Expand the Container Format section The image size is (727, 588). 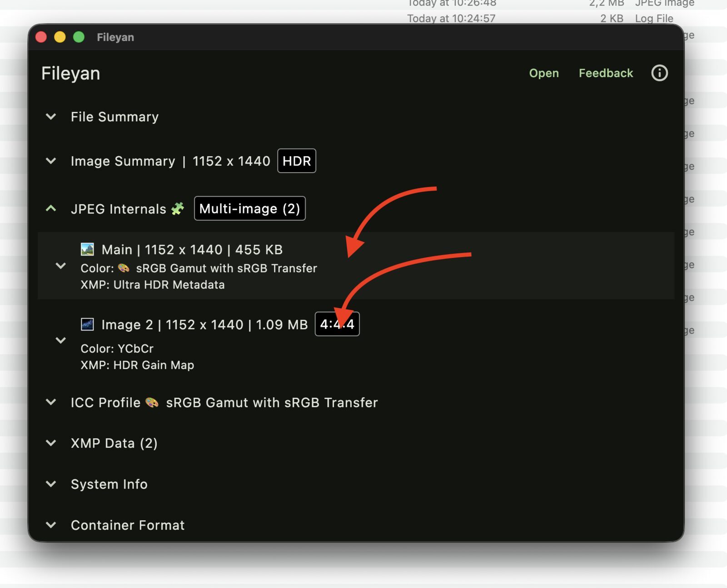tap(51, 525)
